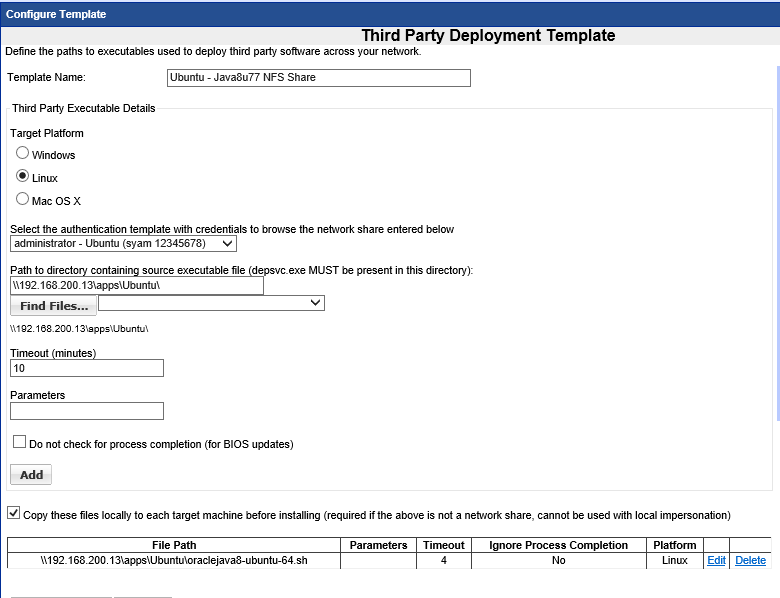Delete the oraclejava8-ubuntu-64.sh entry
Viewport: 780px width, 598px height.
(750, 561)
